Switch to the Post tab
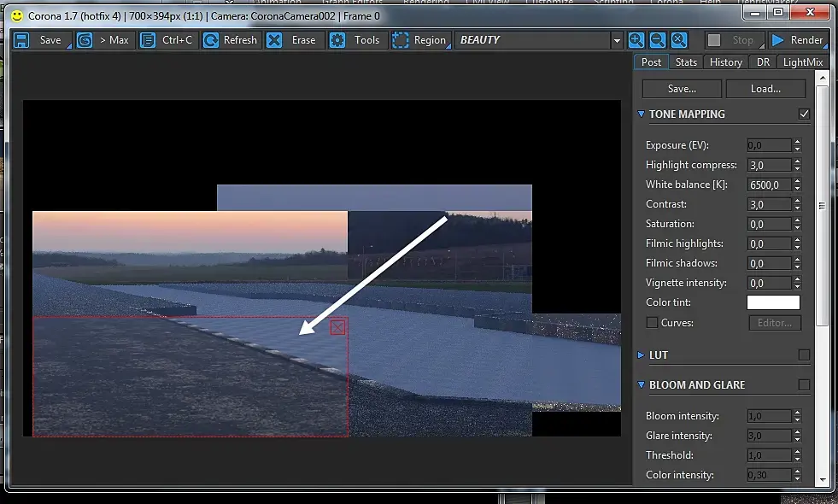Screen dimensions: 838x504 pos(651,62)
